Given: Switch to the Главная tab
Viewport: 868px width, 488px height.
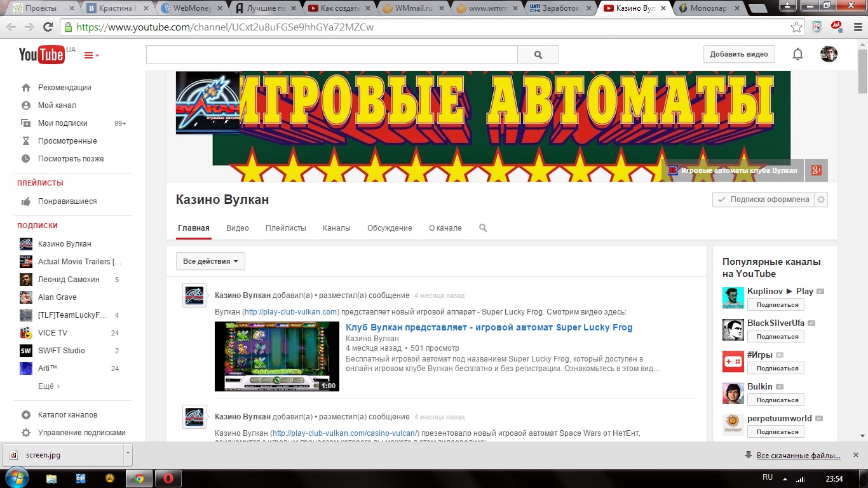Looking at the screenshot, I should pos(194,228).
